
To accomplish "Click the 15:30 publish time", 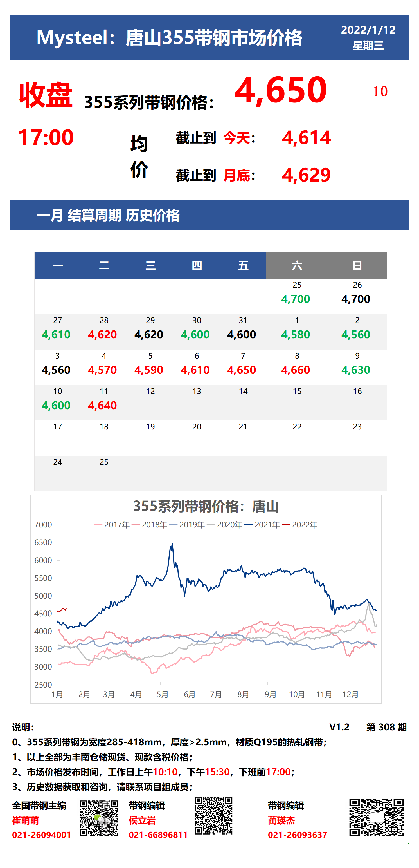I will click(217, 772).
